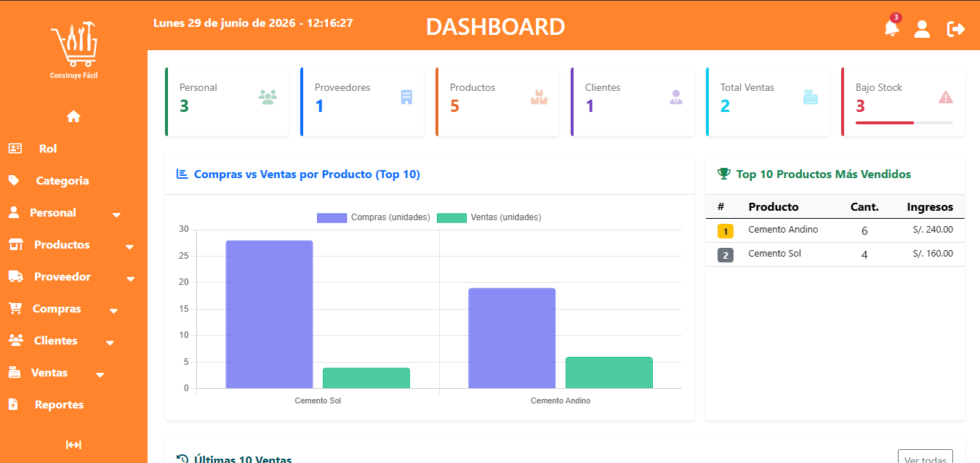
Task: Toggle Ventas (unidades) legend in chart
Action: click(489, 217)
